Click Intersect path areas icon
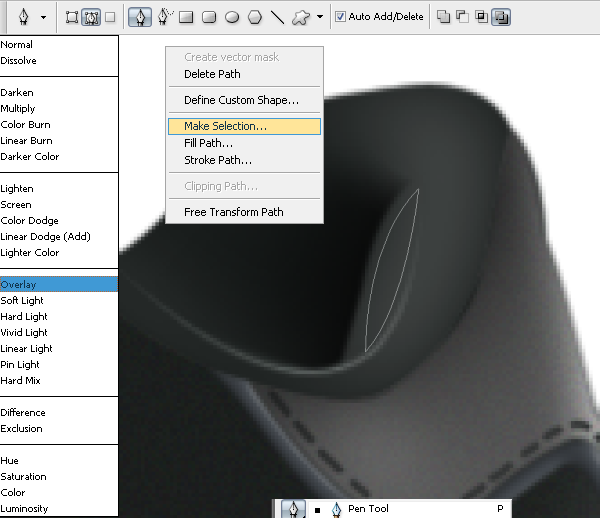Screen dimensions: 600x518 point(481,17)
